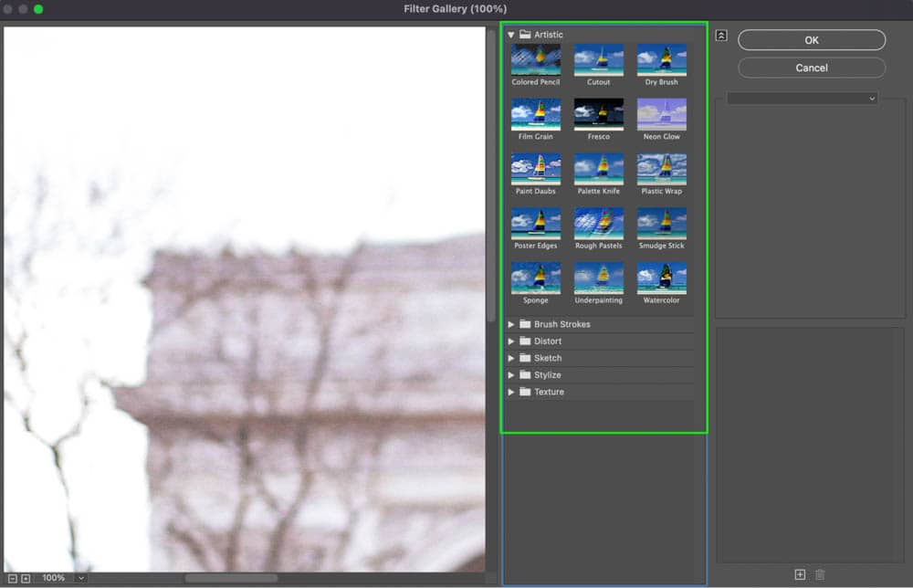Click the Sketch folder icon
The height and width of the screenshot is (588, 913).
(525, 358)
